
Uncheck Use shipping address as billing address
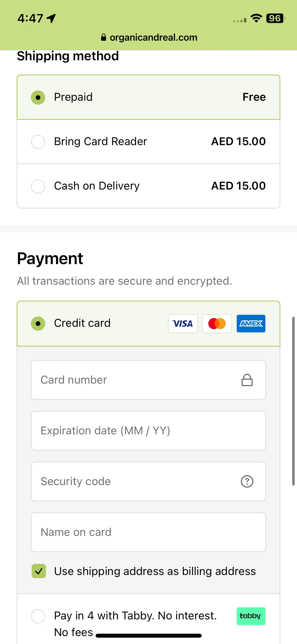[39, 571]
